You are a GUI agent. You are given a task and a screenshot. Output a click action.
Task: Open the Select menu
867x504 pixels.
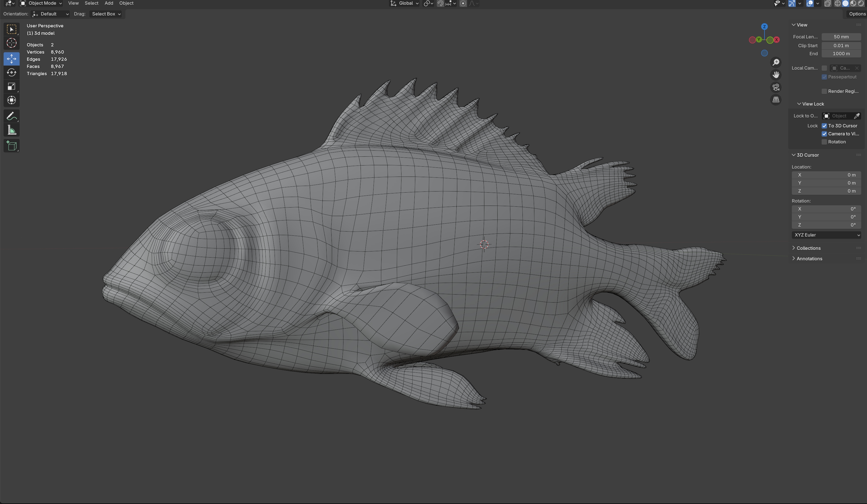91,3
